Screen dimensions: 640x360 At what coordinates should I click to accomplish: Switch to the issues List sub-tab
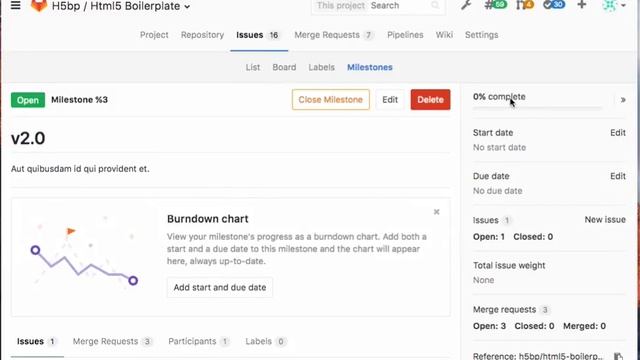point(253,67)
